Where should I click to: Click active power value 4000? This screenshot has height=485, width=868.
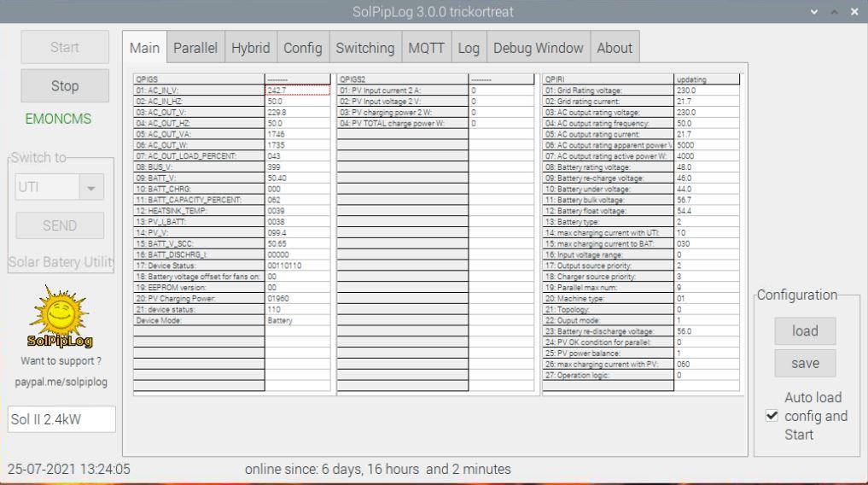pyautogui.click(x=707, y=156)
